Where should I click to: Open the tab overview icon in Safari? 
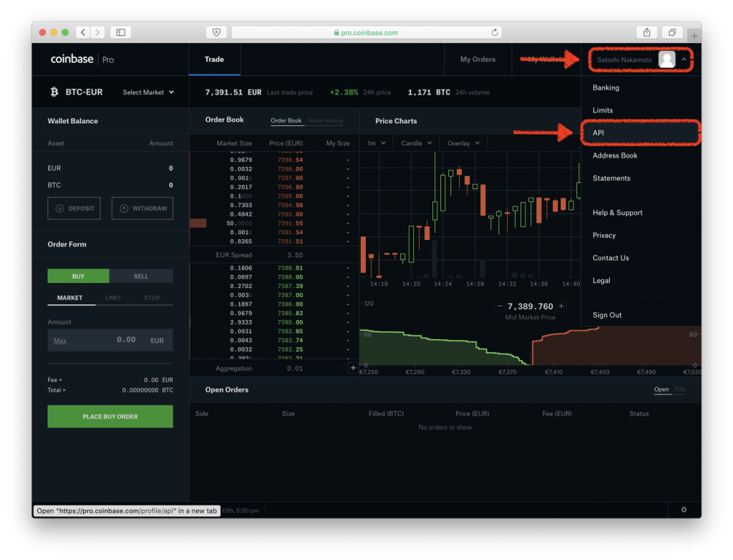[x=671, y=32]
